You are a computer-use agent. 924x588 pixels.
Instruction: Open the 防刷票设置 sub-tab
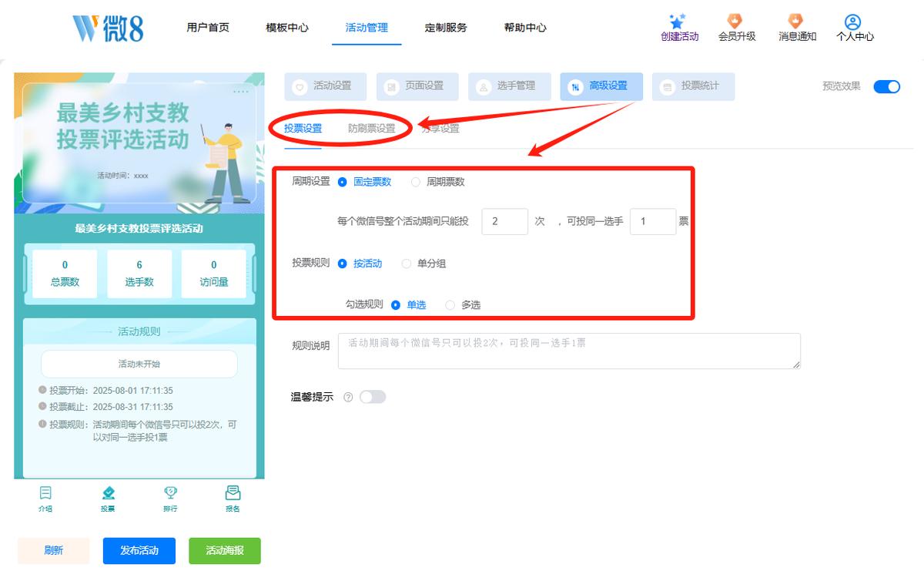tap(371, 129)
